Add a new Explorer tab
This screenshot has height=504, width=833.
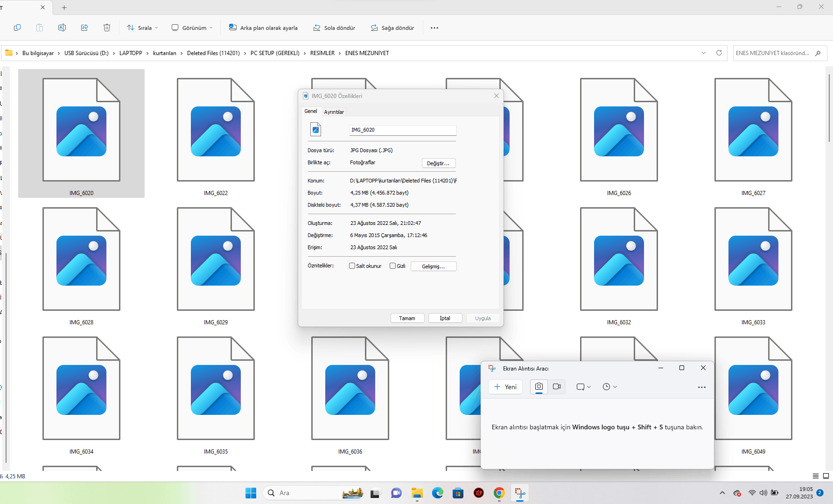pyautogui.click(x=64, y=7)
